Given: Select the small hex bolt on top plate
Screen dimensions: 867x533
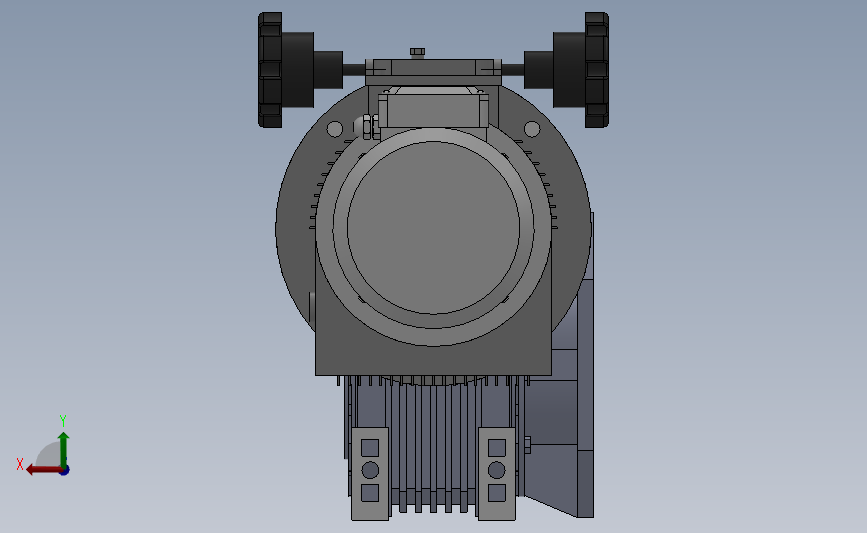Looking at the screenshot, I should (x=417, y=53).
